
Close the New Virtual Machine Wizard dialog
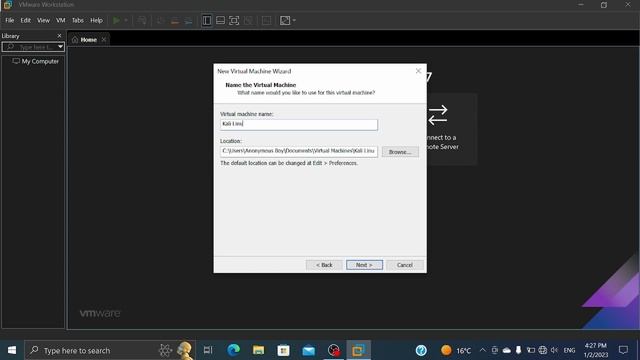tap(418, 71)
